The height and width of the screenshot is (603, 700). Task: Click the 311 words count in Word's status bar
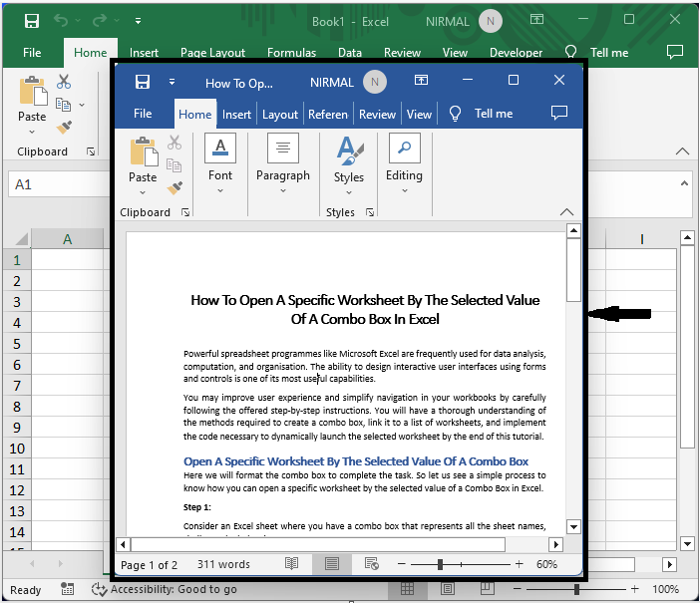click(x=223, y=565)
